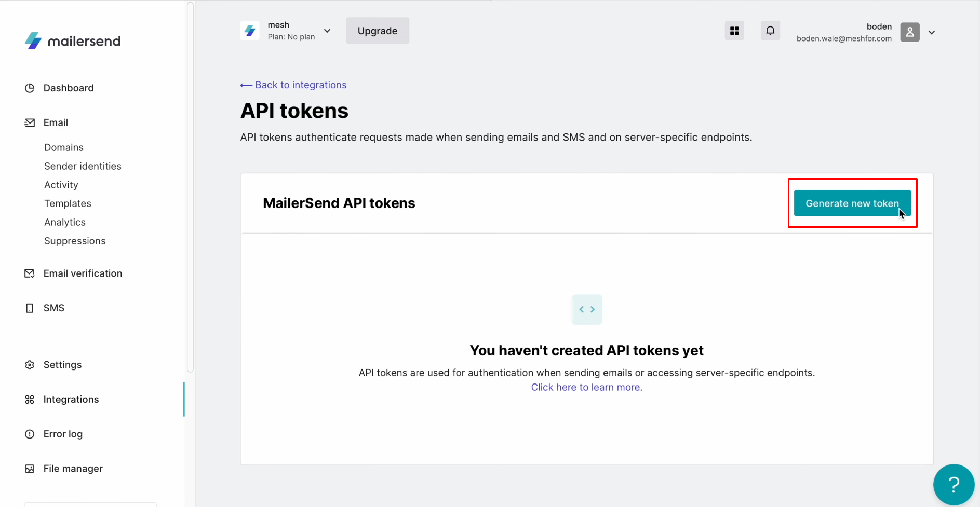Open Suppressions
The image size is (980, 507).
[x=75, y=241]
